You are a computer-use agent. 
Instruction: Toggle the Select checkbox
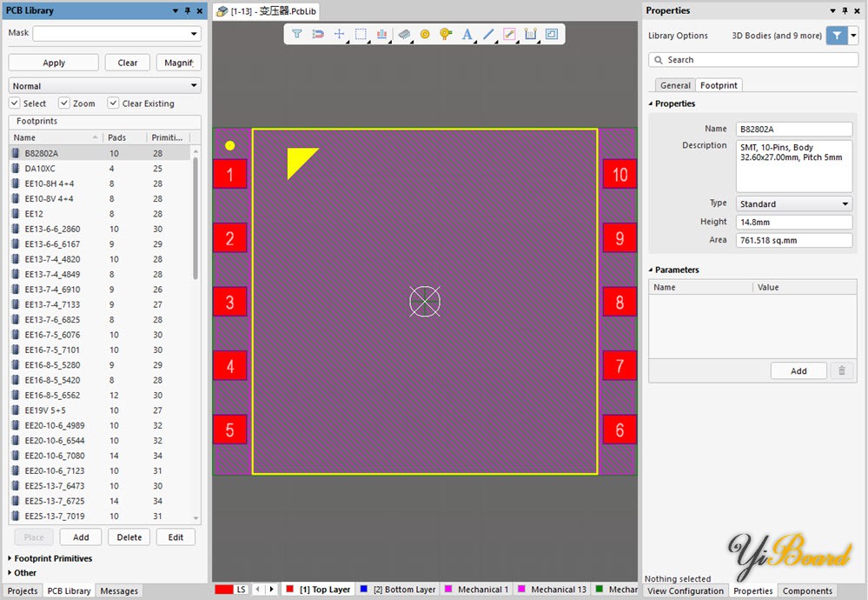(15, 103)
